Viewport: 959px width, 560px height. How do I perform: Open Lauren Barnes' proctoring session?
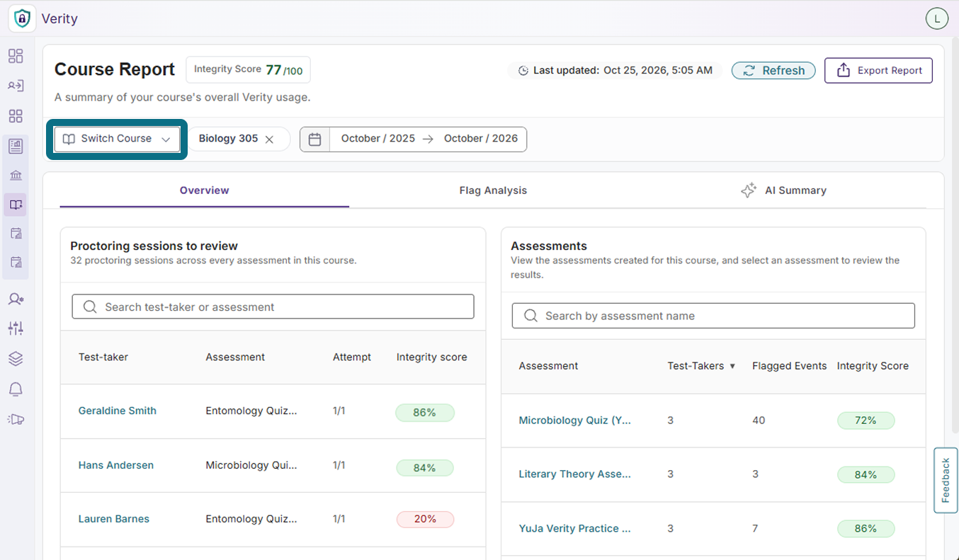[x=114, y=519]
